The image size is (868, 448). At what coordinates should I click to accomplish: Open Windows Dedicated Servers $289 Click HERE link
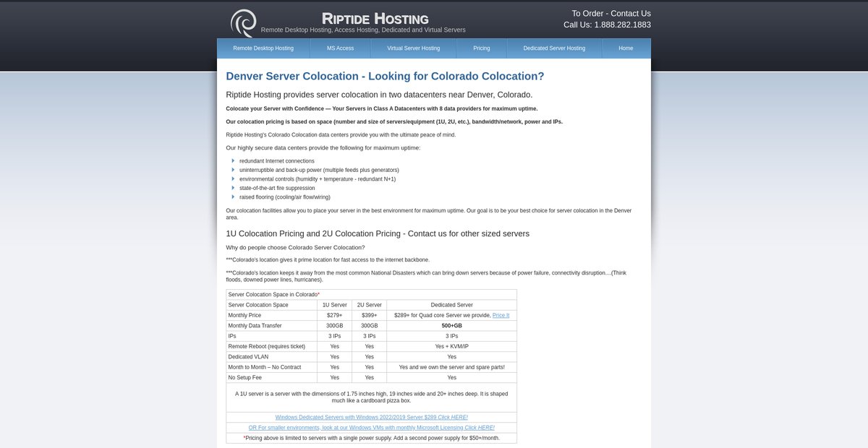372,418
